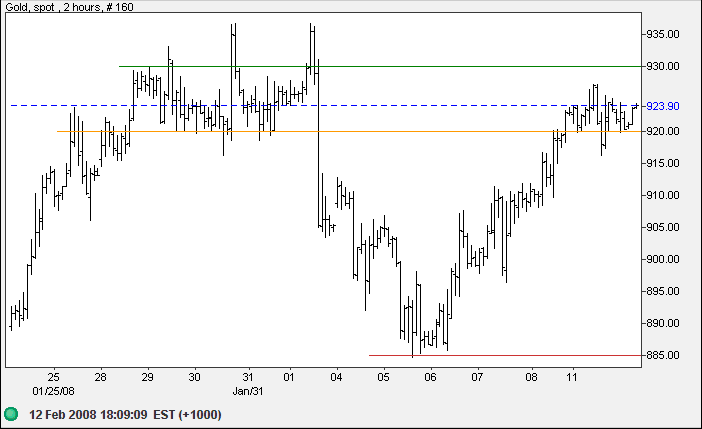Click the timestamp '12 Feb 2008 18:09:09 EST (+1000)'
The image size is (702, 429).
pyautogui.click(x=125, y=415)
